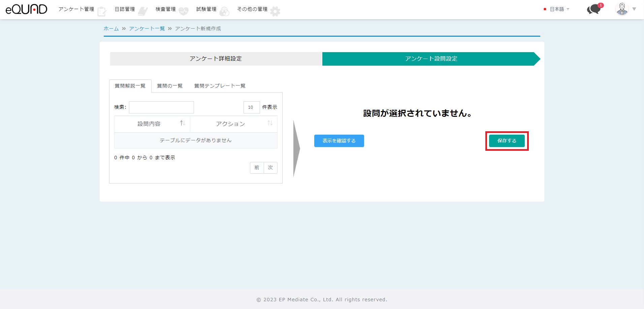Click the 試験管理 icon
This screenshot has height=309, width=644.
(224, 11)
